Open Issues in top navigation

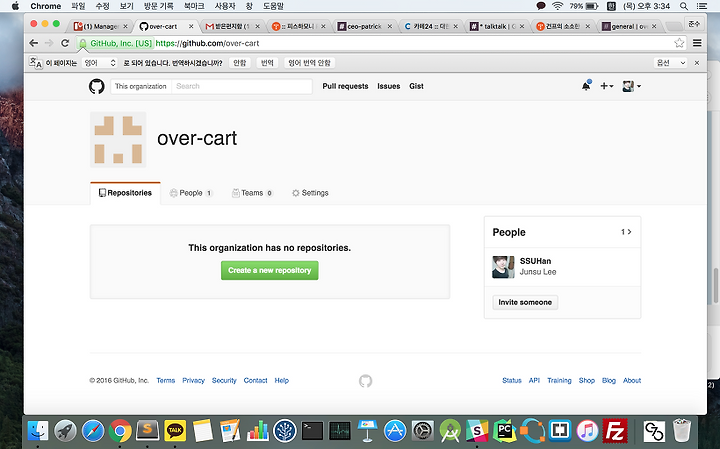coord(388,86)
